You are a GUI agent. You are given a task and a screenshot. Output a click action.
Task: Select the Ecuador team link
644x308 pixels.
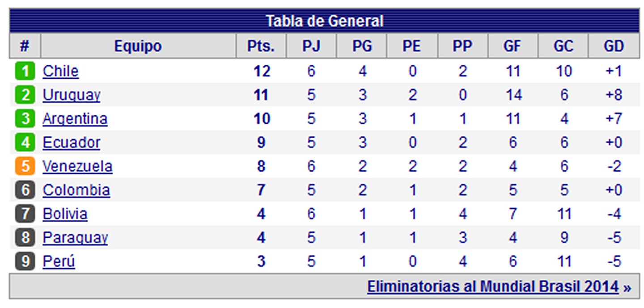click(x=71, y=143)
